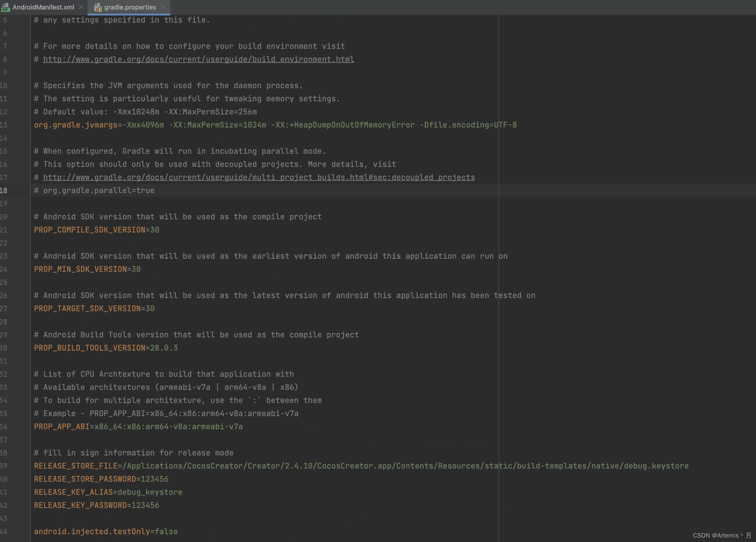
Task: Open the build_environment.html documentation link
Action: click(198, 59)
